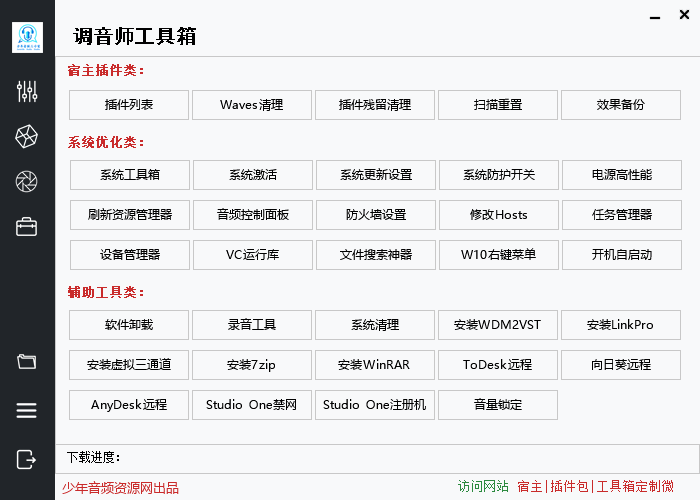Viewport: 700px width, 500px height.
Task: Click 安装7zip button
Action: [252, 365]
